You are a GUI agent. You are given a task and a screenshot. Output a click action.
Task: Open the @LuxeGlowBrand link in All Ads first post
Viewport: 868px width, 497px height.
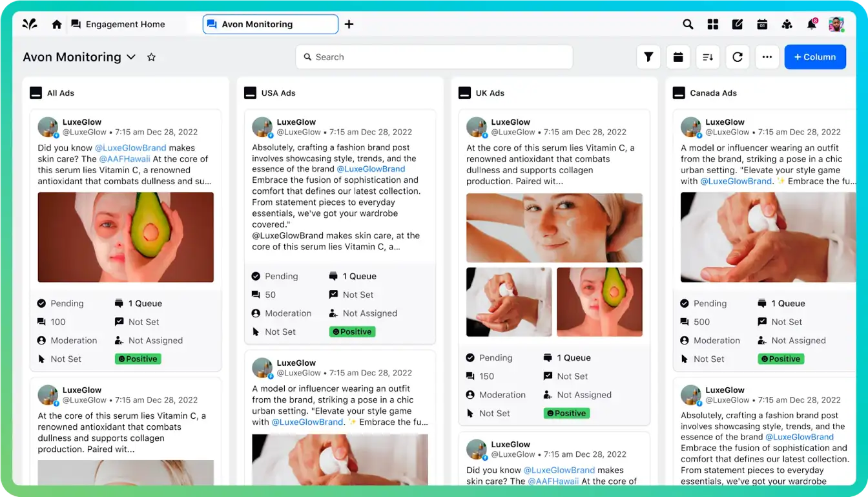coord(130,148)
